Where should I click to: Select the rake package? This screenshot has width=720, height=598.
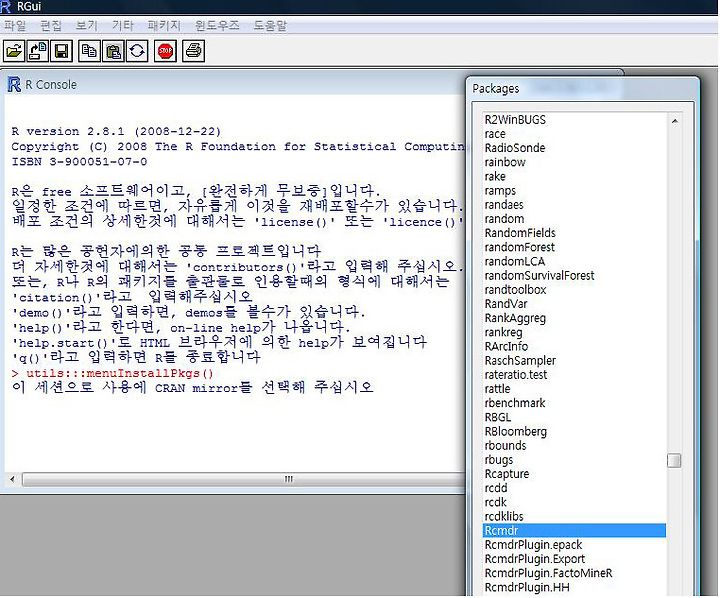pos(574,176)
